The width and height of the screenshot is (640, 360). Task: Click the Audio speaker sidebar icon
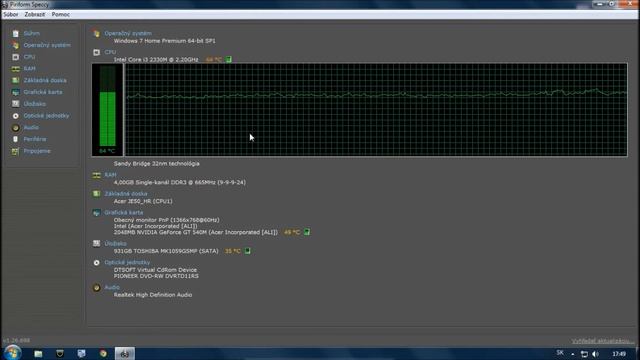point(16,128)
